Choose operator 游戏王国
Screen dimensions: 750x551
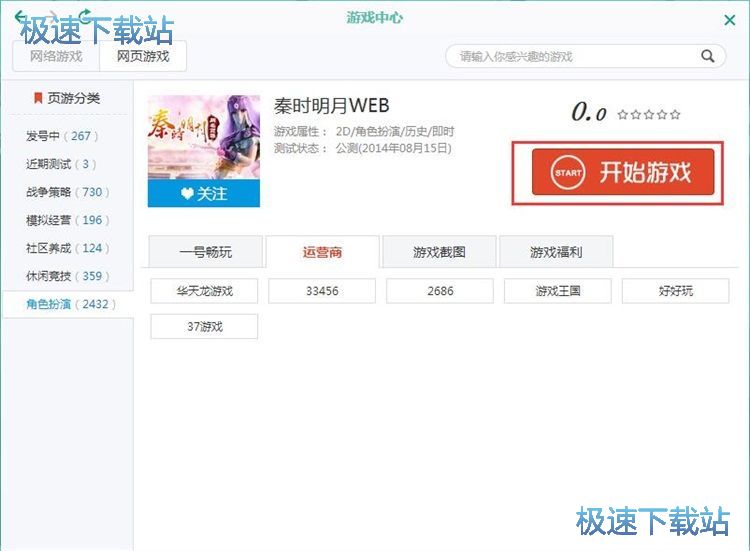(558, 291)
